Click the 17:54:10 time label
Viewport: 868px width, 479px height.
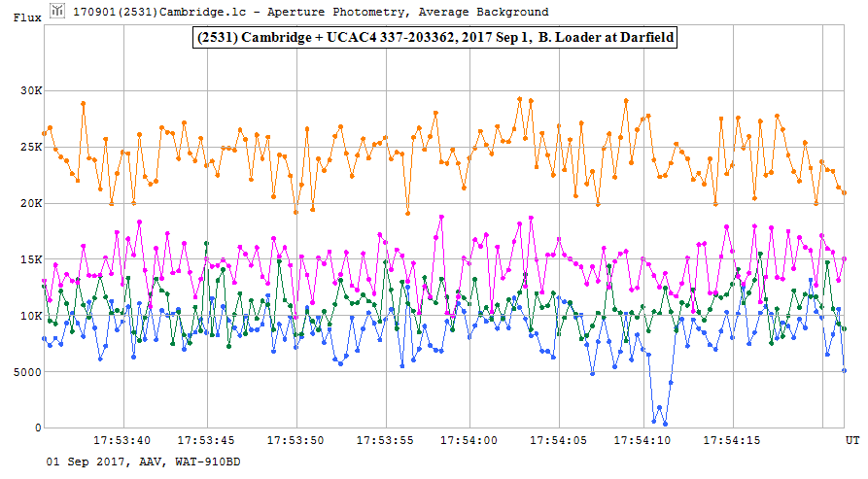[x=642, y=441]
